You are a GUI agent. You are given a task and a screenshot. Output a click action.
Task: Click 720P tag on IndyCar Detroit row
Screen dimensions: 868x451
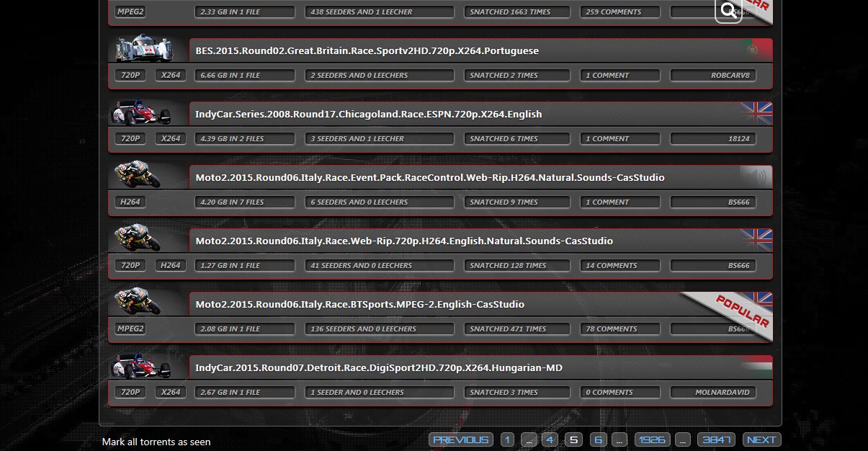coord(130,392)
